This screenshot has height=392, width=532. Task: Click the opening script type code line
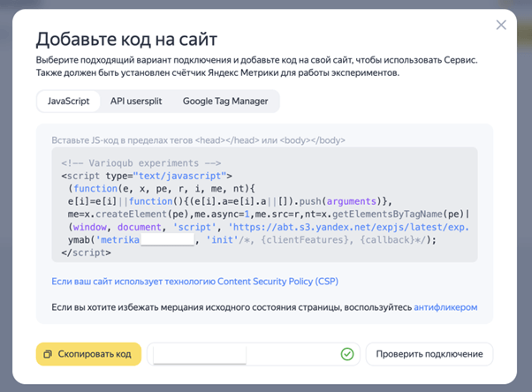point(146,176)
